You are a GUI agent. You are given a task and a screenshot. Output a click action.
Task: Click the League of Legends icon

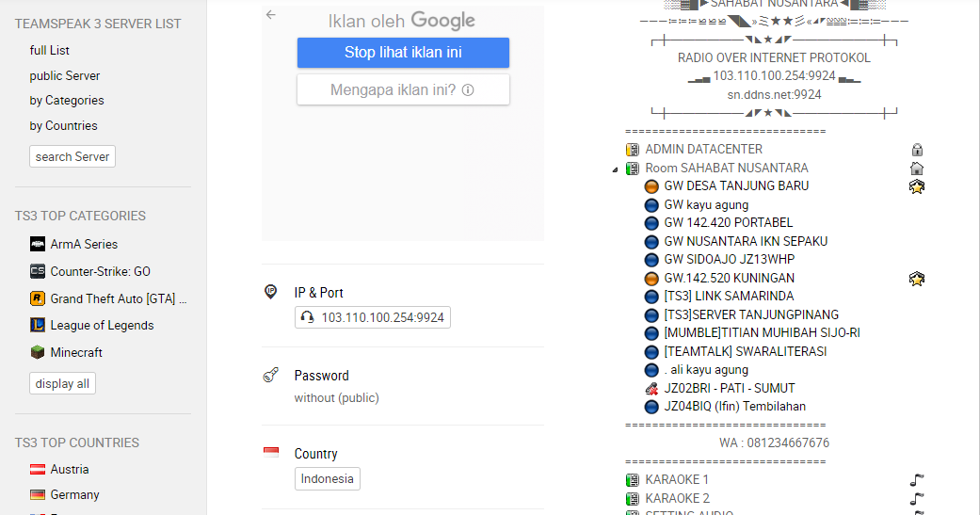38,325
